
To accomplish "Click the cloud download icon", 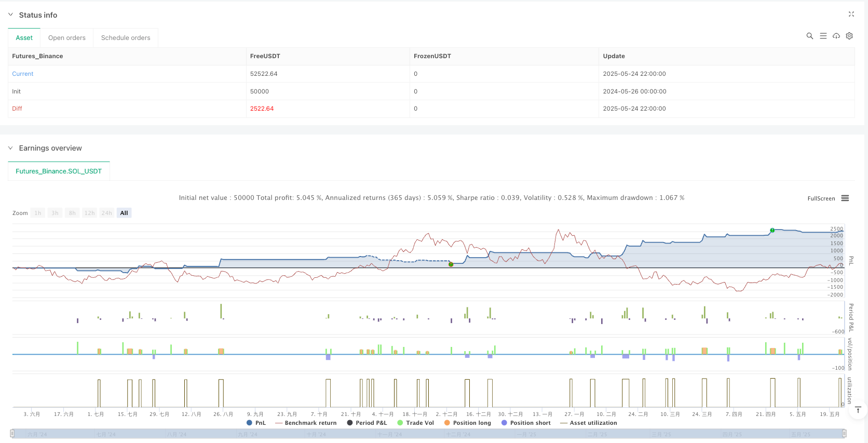I will [836, 36].
